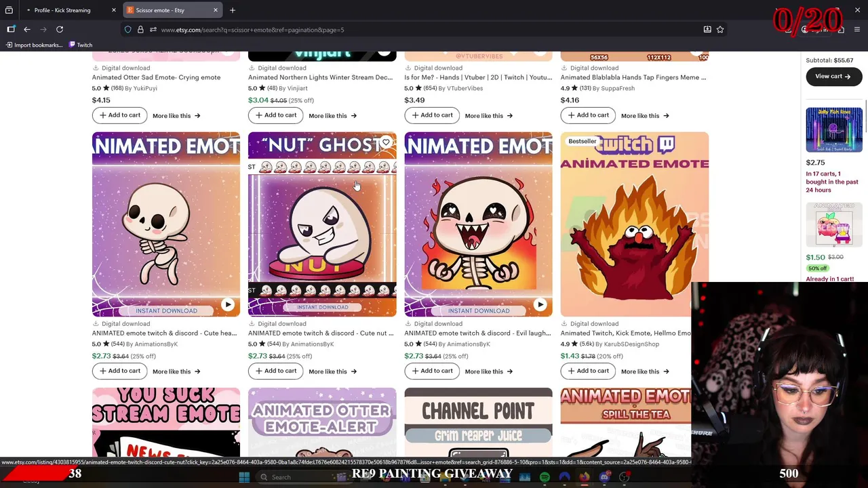Open the Subtotal: $55.67 text
Screen dimensions: 868x488
tap(829, 60)
